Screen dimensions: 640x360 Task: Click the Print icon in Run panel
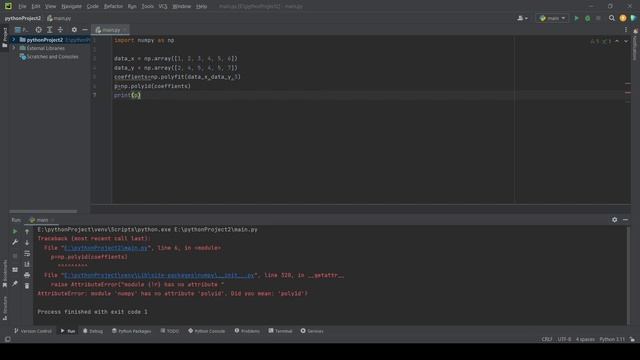[x=27, y=275]
